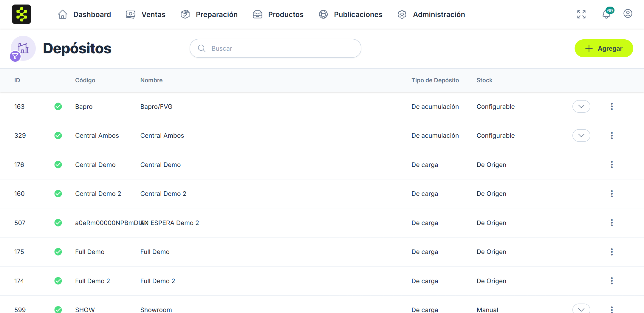Open three-dot menu for Full Demo row
644x313 pixels.
point(612,252)
